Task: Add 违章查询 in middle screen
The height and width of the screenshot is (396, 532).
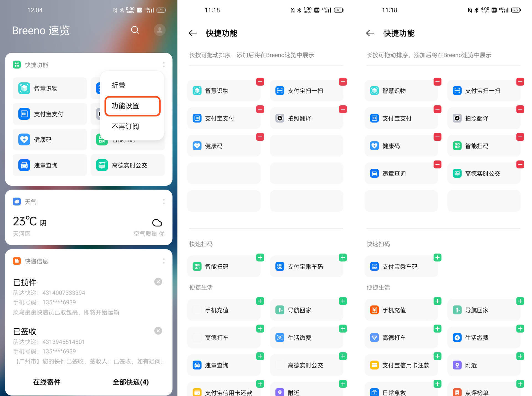Action: tap(260, 356)
